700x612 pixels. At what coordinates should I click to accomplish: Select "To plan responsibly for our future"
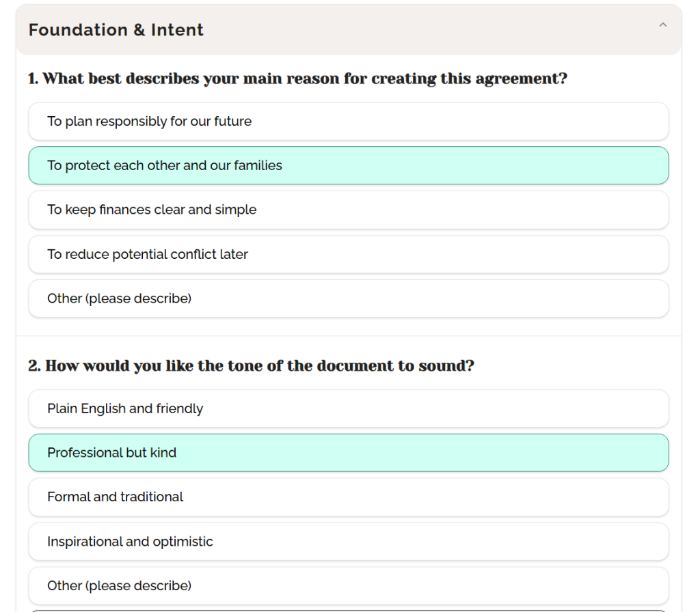coord(348,122)
